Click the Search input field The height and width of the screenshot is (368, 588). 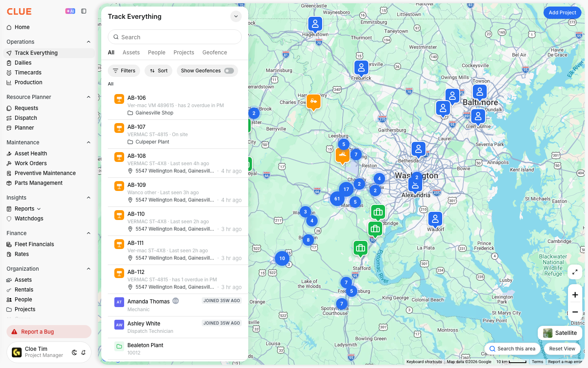175,37
